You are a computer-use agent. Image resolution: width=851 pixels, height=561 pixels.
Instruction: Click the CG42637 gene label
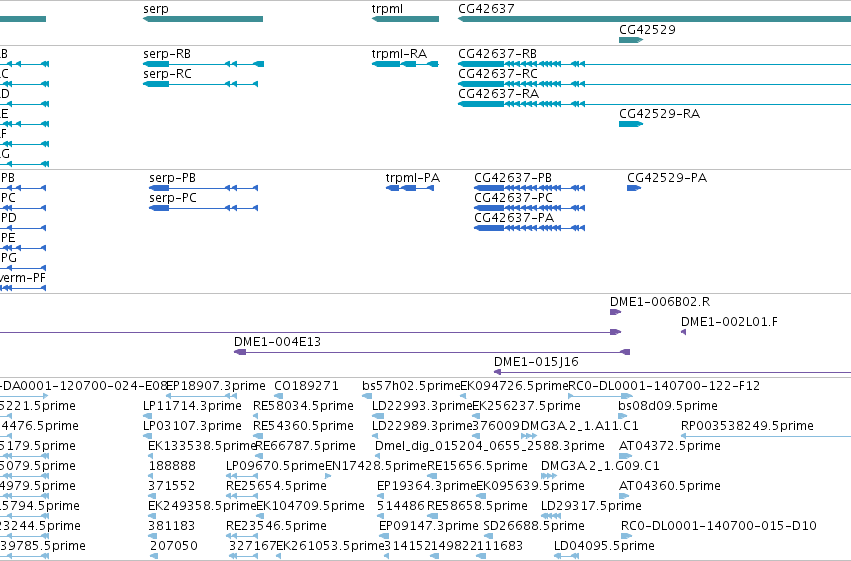coord(486,9)
